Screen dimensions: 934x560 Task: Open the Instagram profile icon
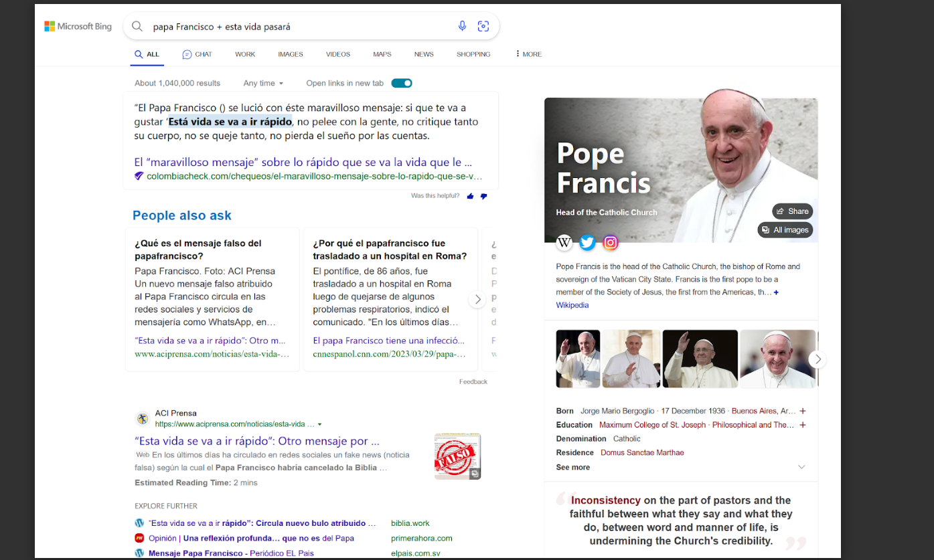pos(610,242)
